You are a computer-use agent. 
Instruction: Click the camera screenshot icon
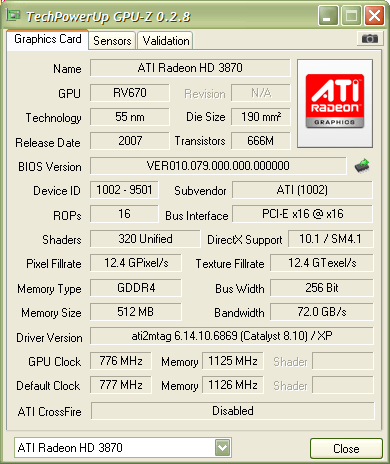coord(369,39)
